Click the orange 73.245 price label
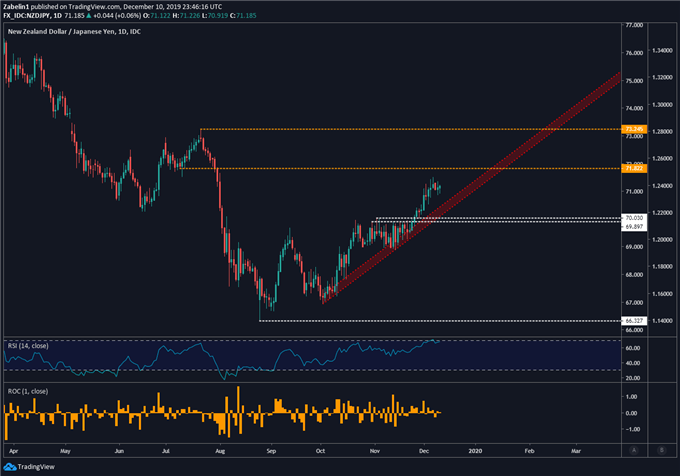 tap(634, 129)
